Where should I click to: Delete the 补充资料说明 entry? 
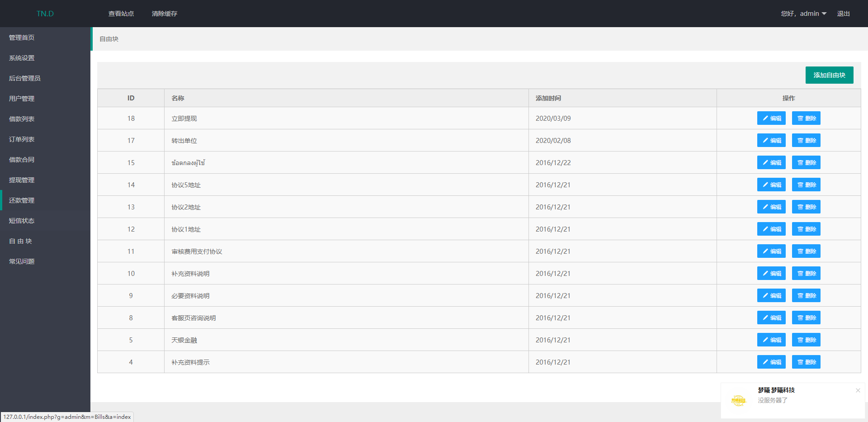806,273
